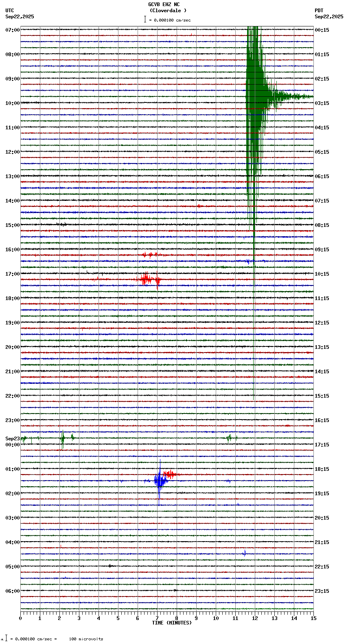Click the 23:15 PDT time label

pos(322,591)
